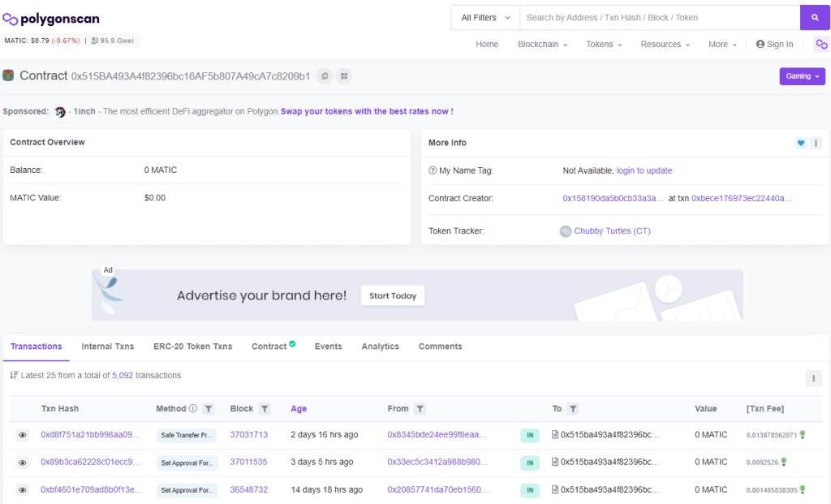Click the heart favorite icon on More Info card

(801, 143)
